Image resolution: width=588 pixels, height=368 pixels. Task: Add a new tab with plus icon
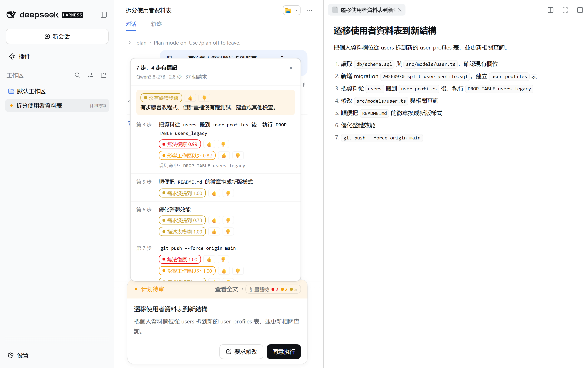pos(413,10)
